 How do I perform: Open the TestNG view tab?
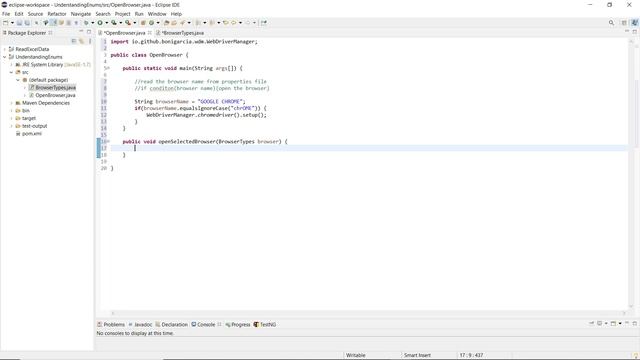(x=264, y=324)
